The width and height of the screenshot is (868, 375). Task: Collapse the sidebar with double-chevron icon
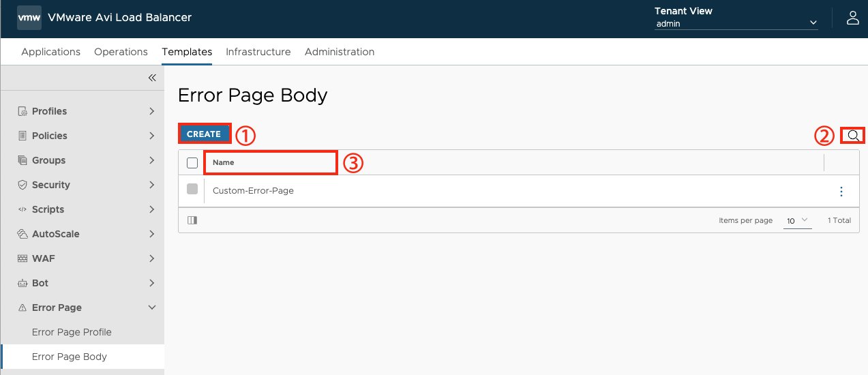coord(152,78)
